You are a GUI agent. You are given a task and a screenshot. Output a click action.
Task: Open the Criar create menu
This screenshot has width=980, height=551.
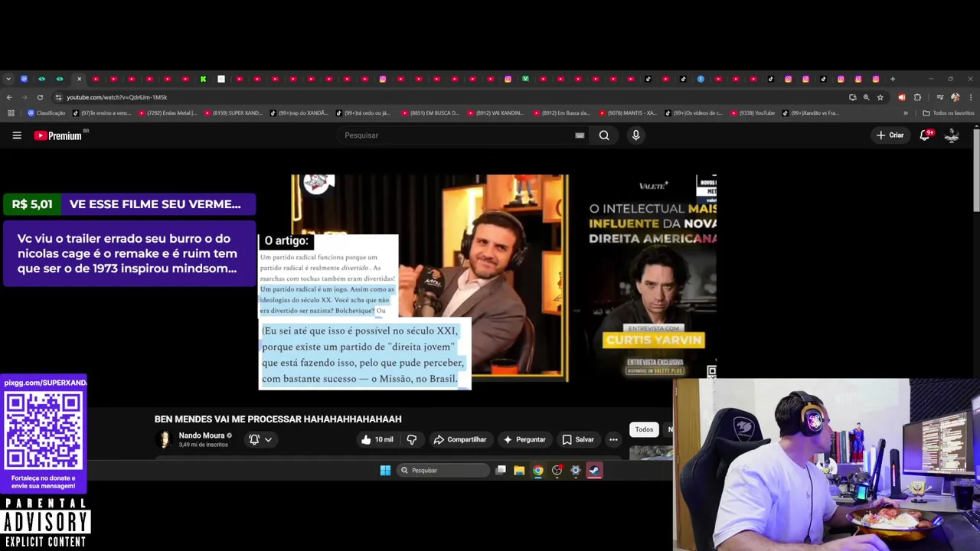coord(890,135)
